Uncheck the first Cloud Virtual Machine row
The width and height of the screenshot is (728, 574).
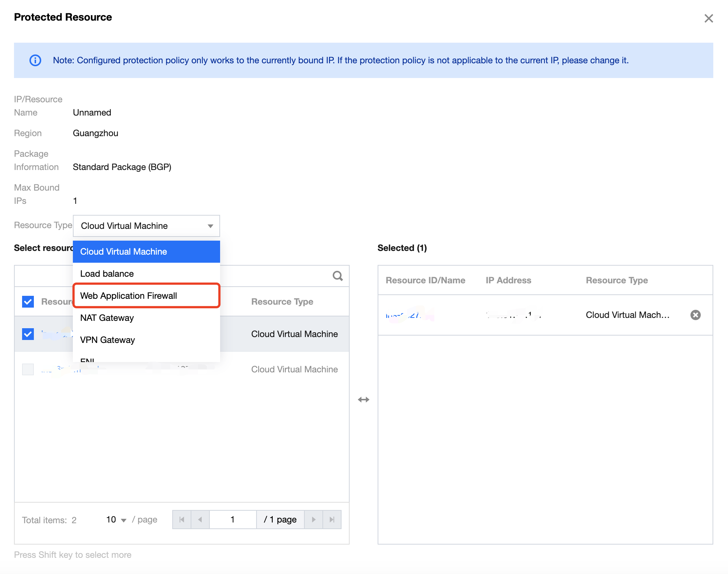[28, 334]
